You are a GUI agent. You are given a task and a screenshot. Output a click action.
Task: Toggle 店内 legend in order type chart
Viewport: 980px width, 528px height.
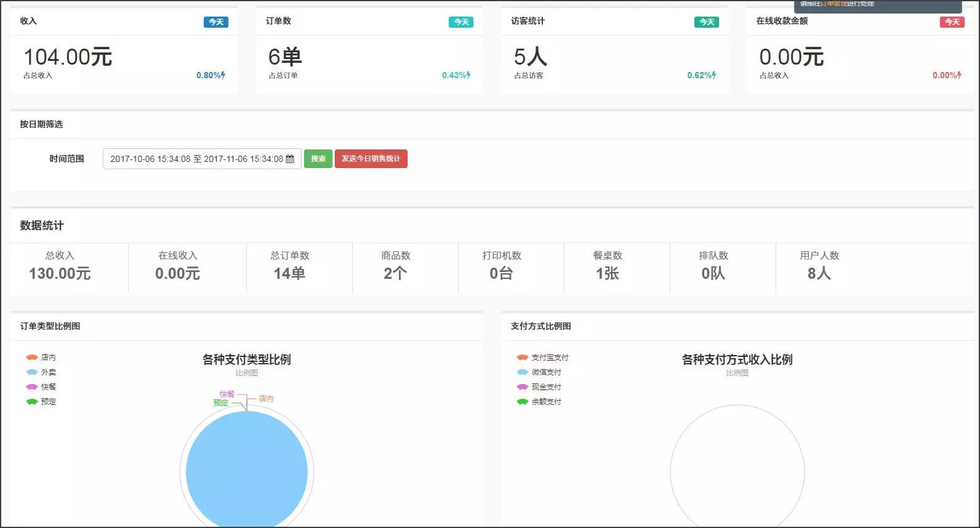(x=41, y=358)
